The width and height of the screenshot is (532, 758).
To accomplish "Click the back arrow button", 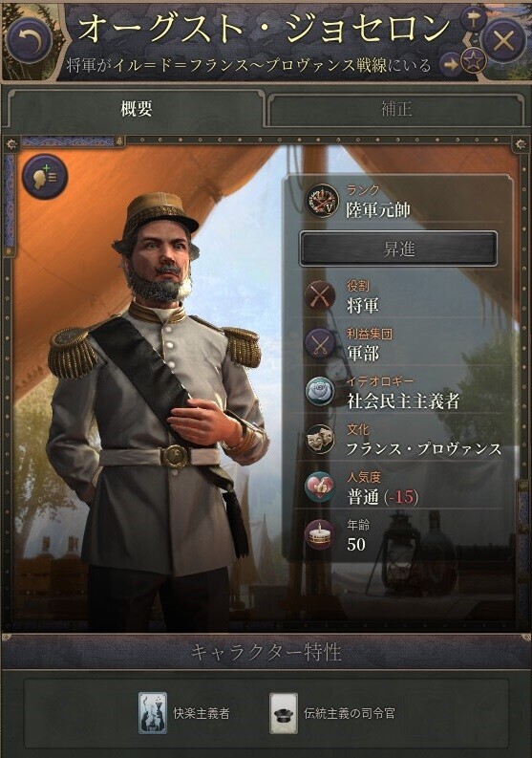I will click(29, 40).
